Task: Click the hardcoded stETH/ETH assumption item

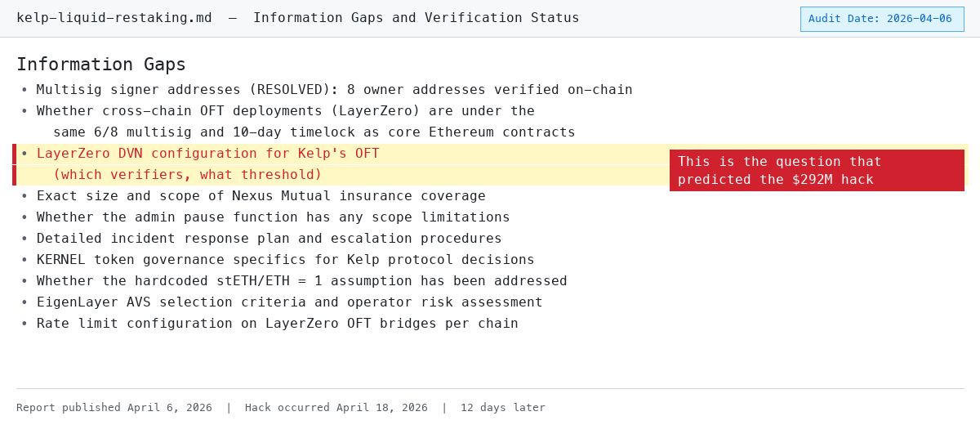Action: click(301, 281)
